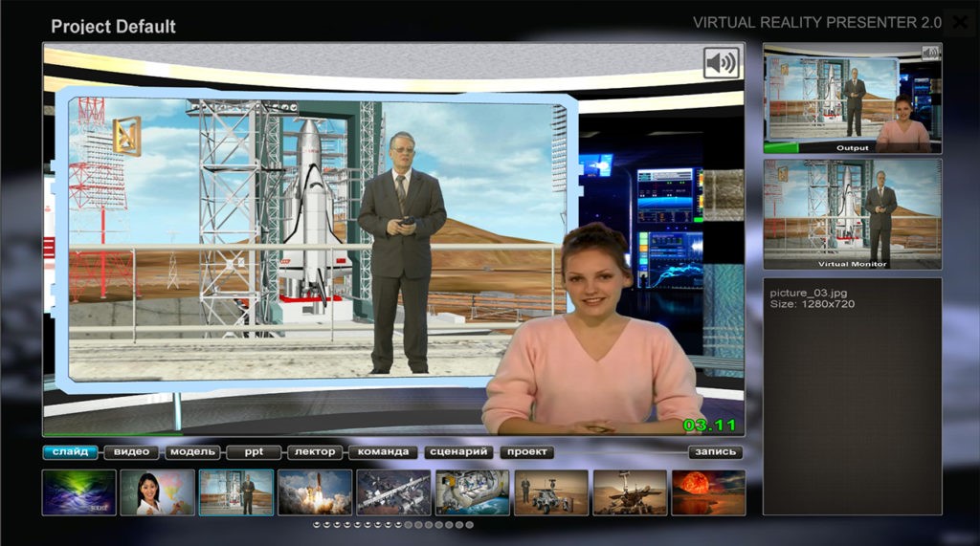
Task: Select the red sun slide thumbnail
Action: tap(708, 492)
